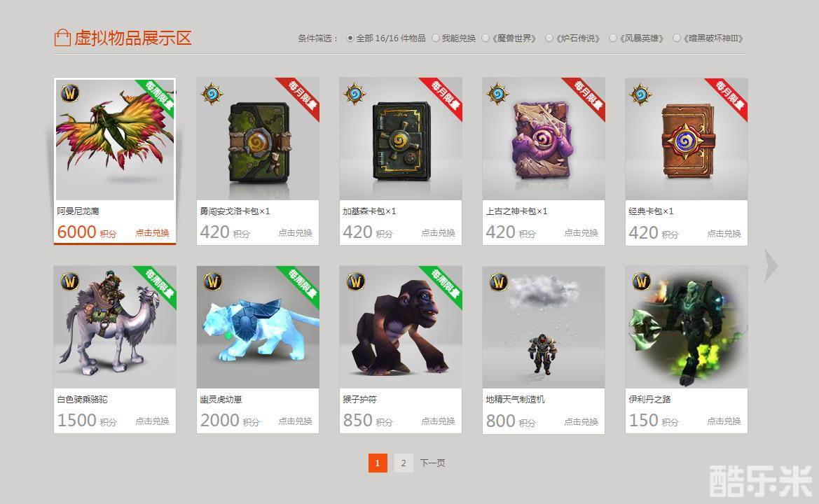The width and height of the screenshot is (819, 504).
Task: Open the 伊利丹之路 item thumbnail
Action: tap(687, 327)
